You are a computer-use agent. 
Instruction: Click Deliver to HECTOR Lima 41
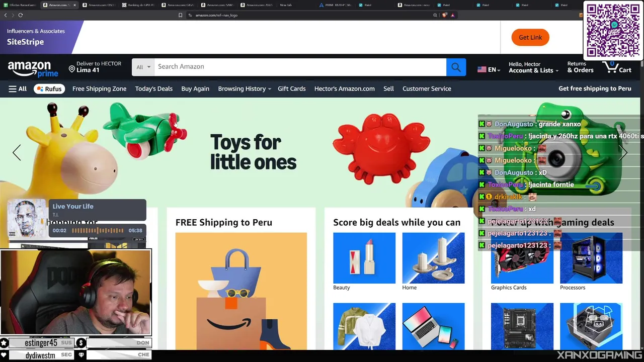point(95,67)
